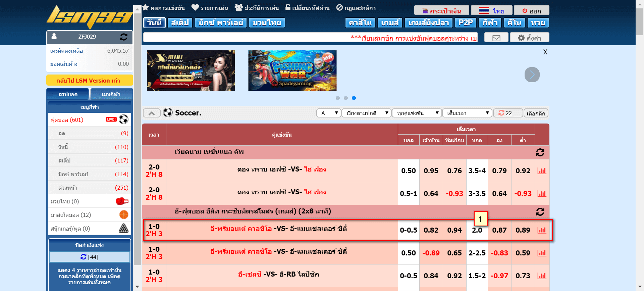This screenshot has height=291, width=644.
Task: Refresh the Vietnam National Cup league odds
Action: 540,152
